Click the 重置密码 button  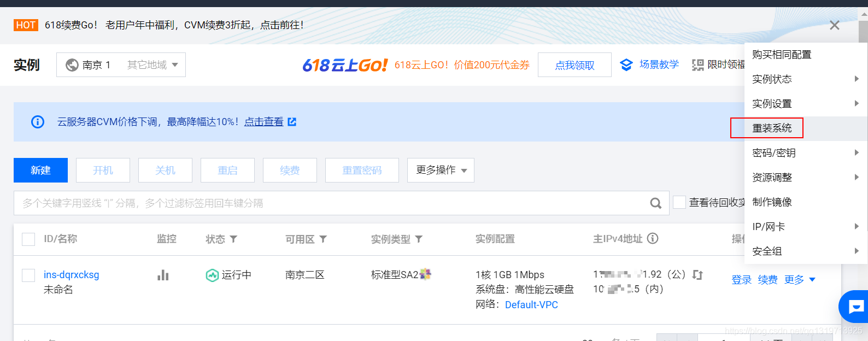[362, 170]
